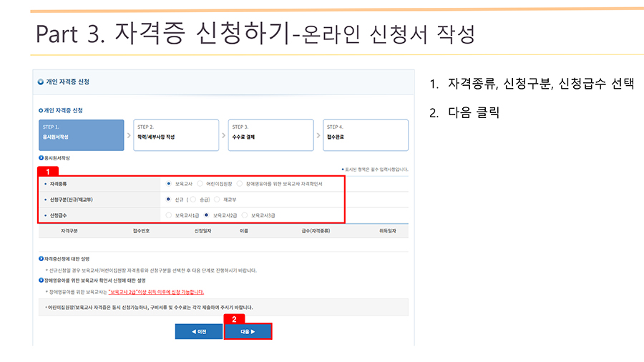The width and height of the screenshot is (644, 362).
Task: Select the 승급 radio option
Action: click(x=193, y=200)
